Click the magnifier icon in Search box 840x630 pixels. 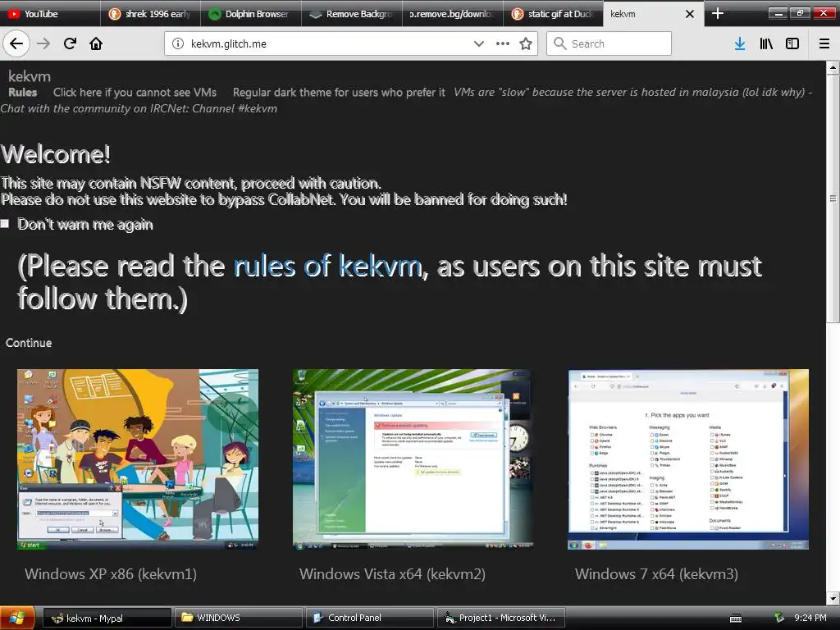pyautogui.click(x=559, y=43)
